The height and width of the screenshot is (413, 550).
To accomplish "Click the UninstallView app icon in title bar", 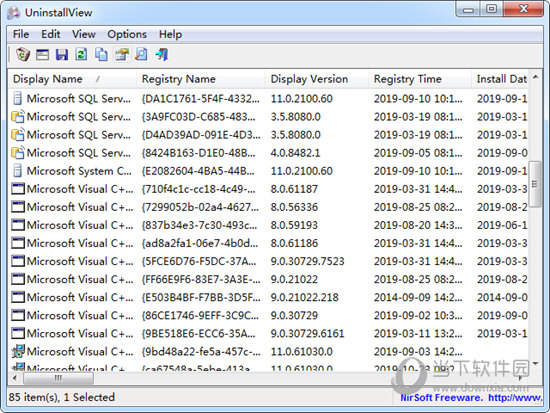I will click(x=14, y=13).
